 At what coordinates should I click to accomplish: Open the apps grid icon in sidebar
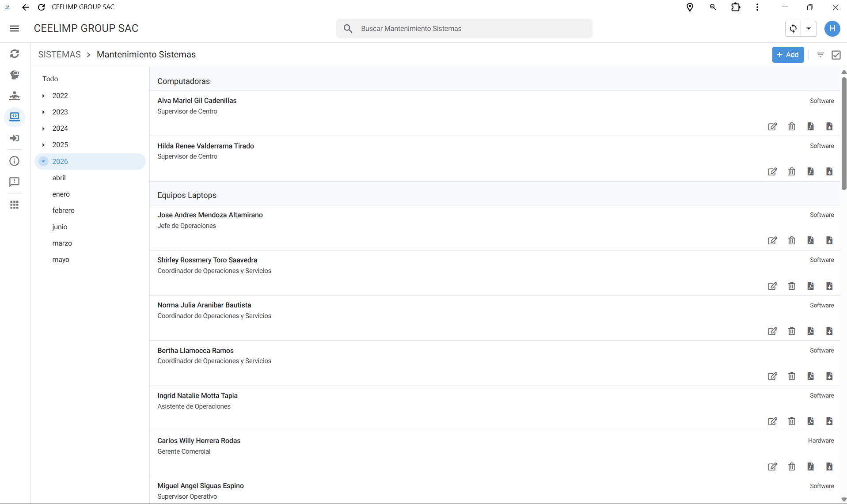(x=15, y=205)
